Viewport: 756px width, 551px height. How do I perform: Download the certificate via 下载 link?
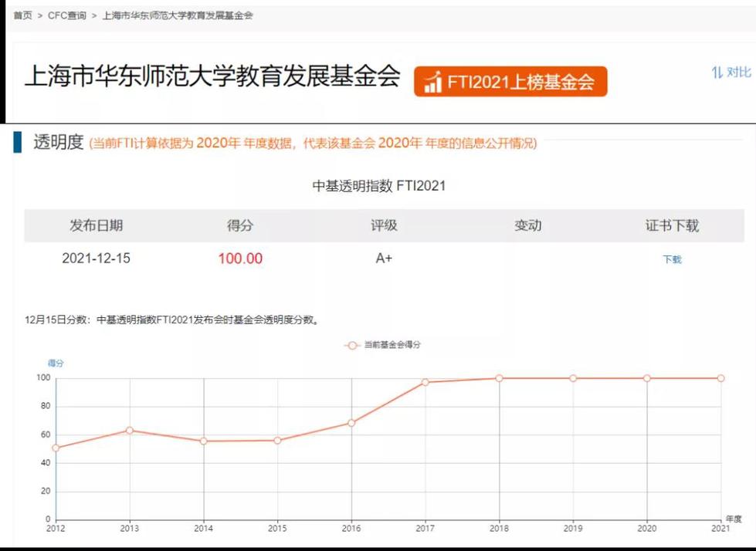point(672,259)
